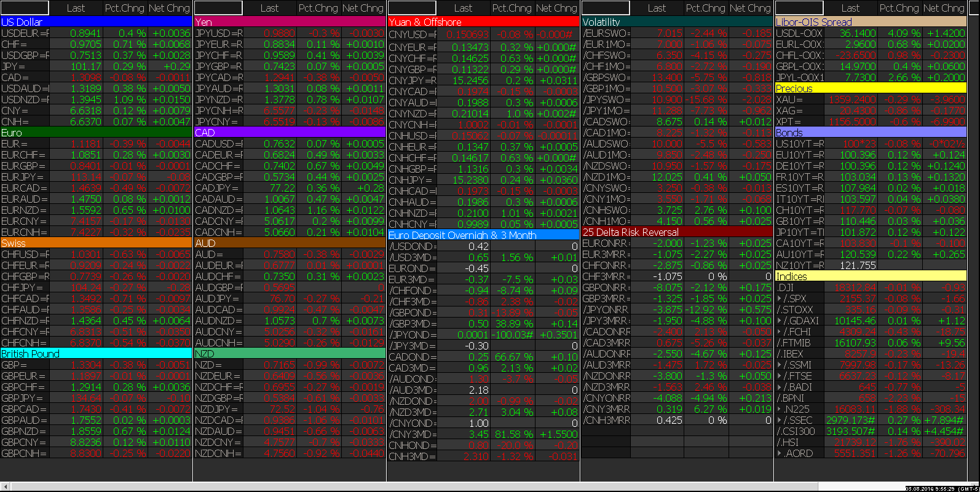The image size is (980, 492).
Task: Select the Indices section header
Action: click(871, 276)
